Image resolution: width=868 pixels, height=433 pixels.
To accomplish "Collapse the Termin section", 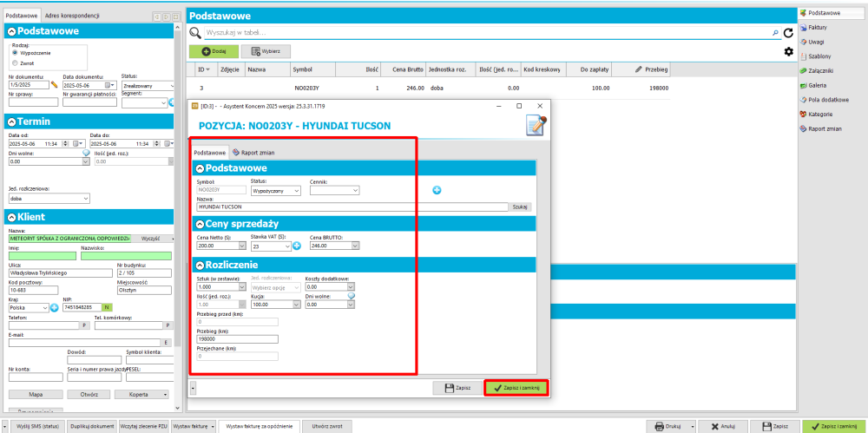I will pyautogui.click(x=11, y=121).
